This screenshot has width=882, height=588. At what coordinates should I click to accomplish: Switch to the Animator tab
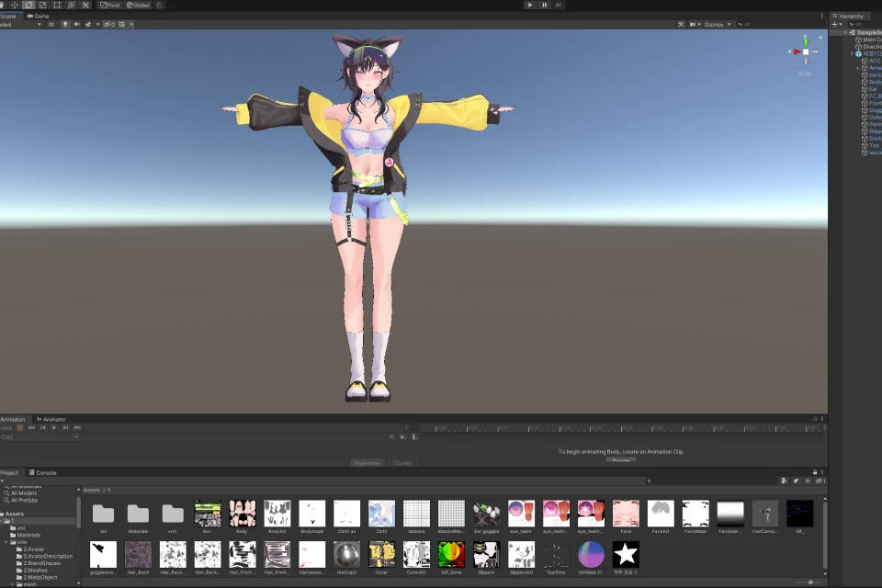51,419
